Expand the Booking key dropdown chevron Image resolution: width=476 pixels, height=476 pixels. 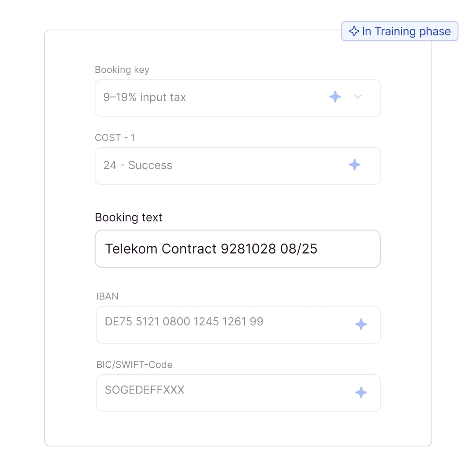(358, 97)
